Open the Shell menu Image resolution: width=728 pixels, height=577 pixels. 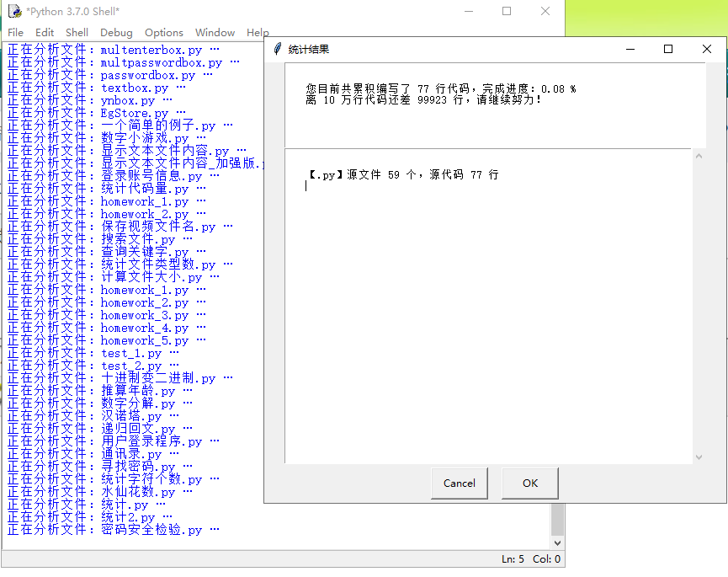click(x=76, y=32)
